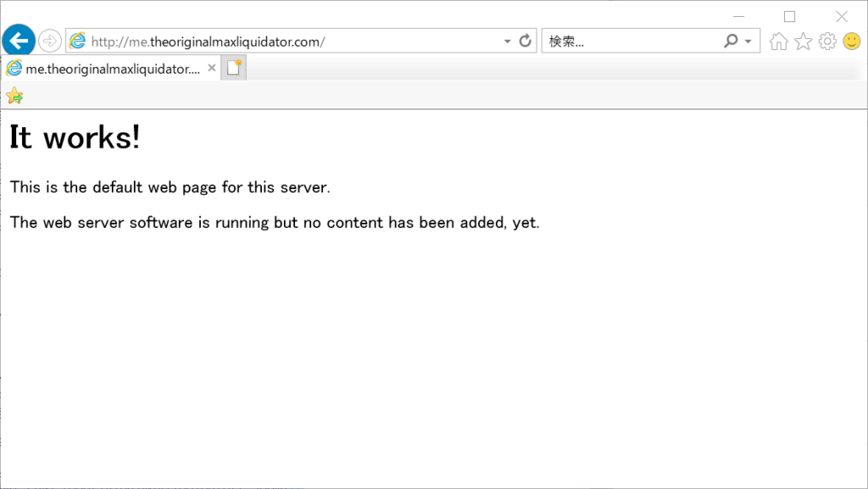The width and height of the screenshot is (868, 489).
Task: Click the smiley feedback icon
Action: click(852, 41)
